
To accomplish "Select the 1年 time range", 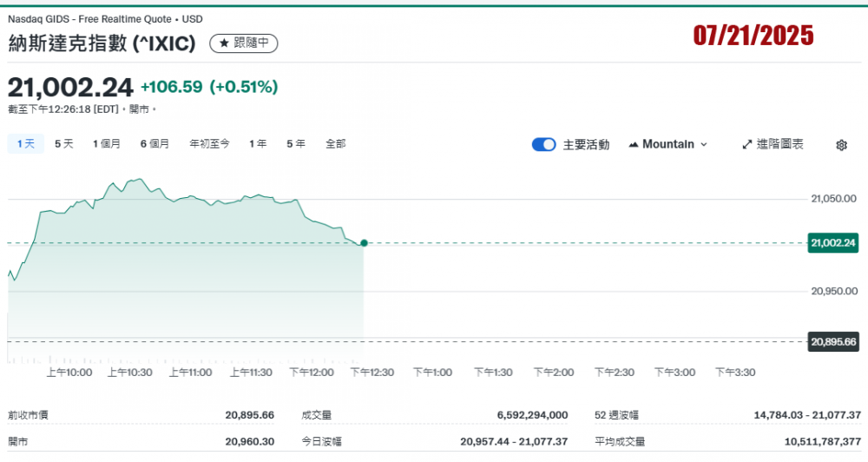I will coord(258,144).
